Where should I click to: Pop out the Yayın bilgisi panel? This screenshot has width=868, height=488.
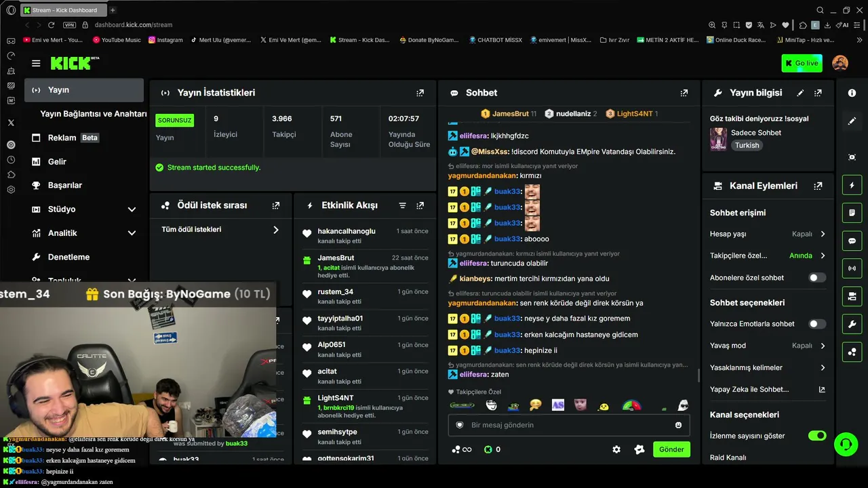[x=818, y=93]
